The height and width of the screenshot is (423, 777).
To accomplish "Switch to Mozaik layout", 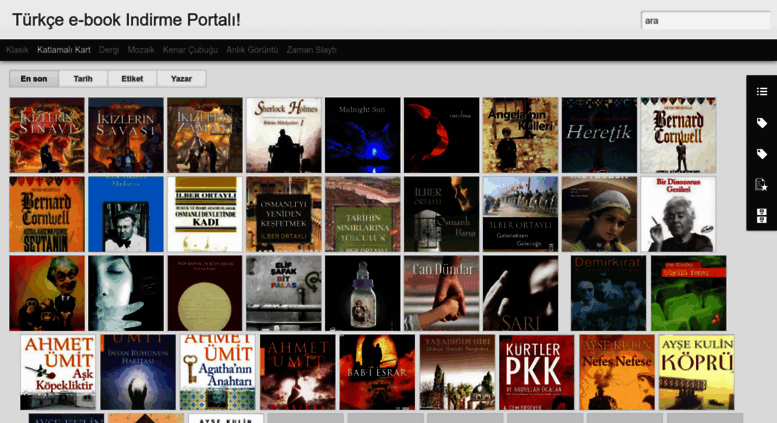I will click(141, 50).
